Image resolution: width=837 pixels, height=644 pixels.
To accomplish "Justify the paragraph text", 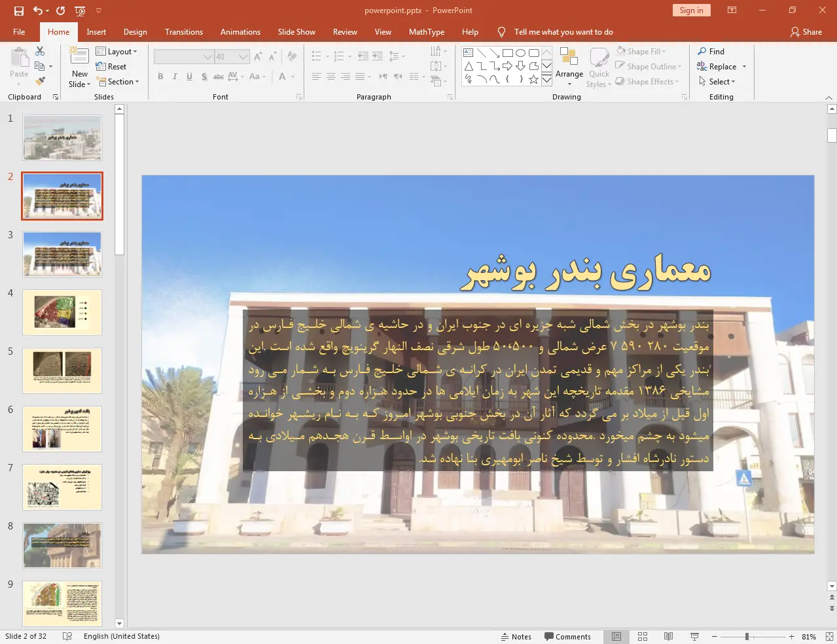I will (x=359, y=77).
